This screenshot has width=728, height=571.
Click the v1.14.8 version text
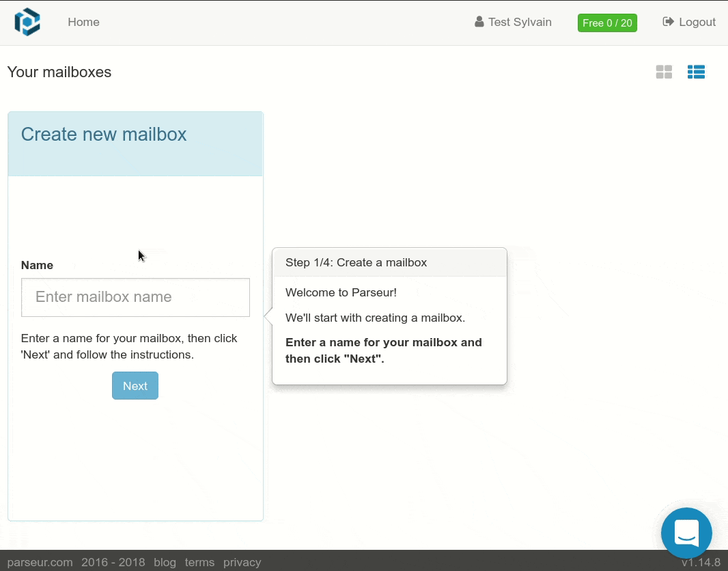point(701,562)
